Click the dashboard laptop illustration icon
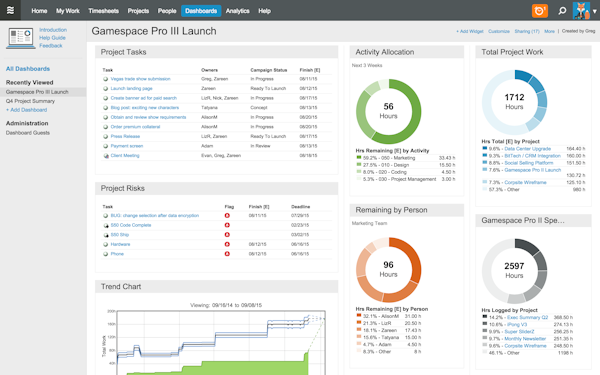This screenshot has width=600, height=375. click(x=20, y=38)
